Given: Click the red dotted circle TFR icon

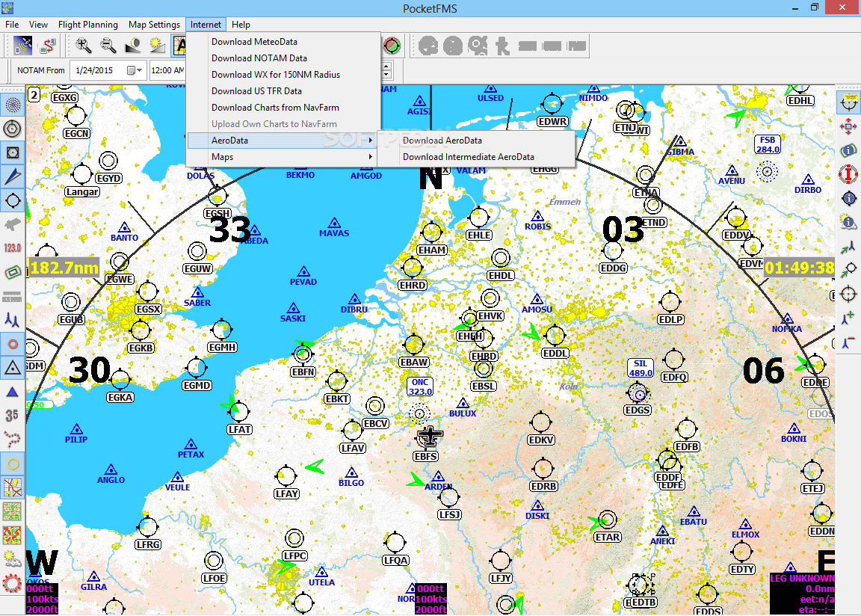Looking at the screenshot, I should pos(13,583).
